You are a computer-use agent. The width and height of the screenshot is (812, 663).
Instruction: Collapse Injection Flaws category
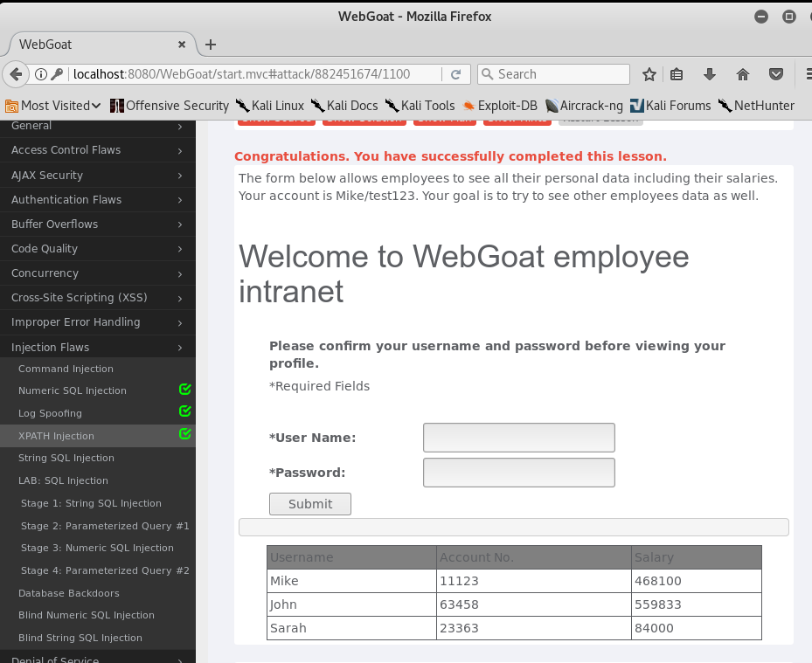(x=98, y=347)
